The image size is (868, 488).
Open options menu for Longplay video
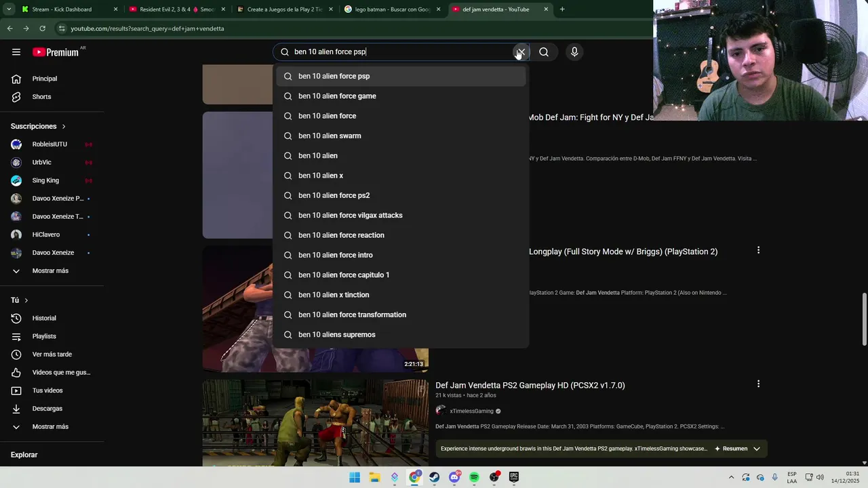click(758, 250)
